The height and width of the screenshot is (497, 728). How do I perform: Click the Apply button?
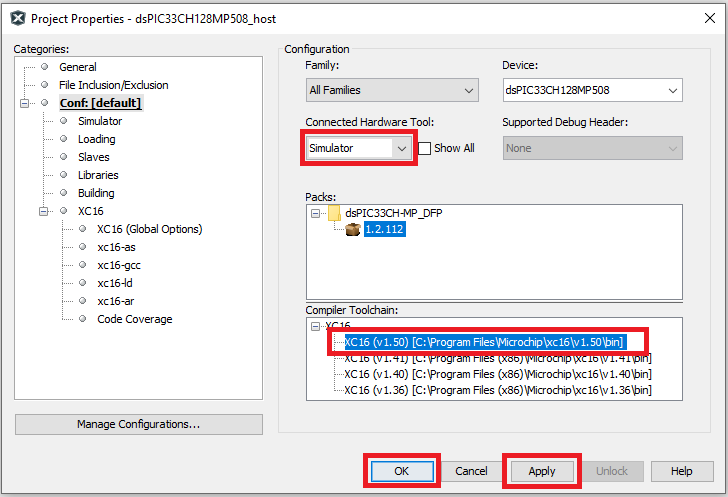click(x=542, y=471)
